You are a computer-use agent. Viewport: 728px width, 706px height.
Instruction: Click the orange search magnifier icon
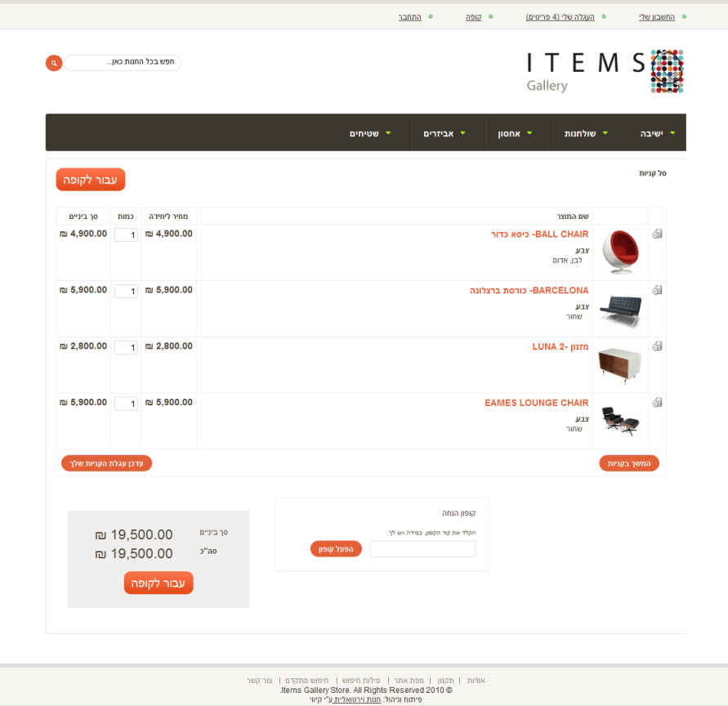coord(54,63)
